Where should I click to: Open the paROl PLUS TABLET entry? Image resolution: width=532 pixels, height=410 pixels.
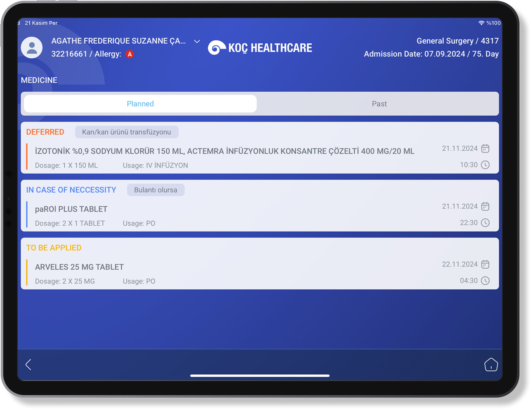click(x=71, y=209)
